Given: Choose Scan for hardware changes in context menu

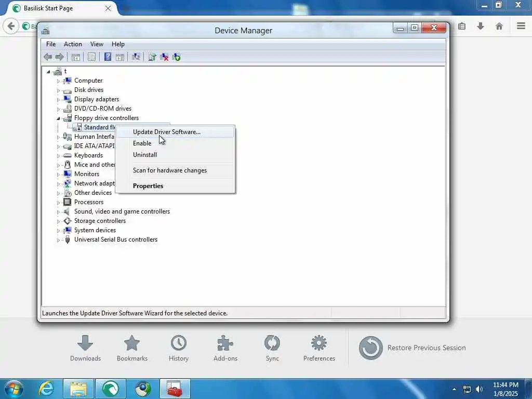Looking at the screenshot, I should tap(176, 170).
